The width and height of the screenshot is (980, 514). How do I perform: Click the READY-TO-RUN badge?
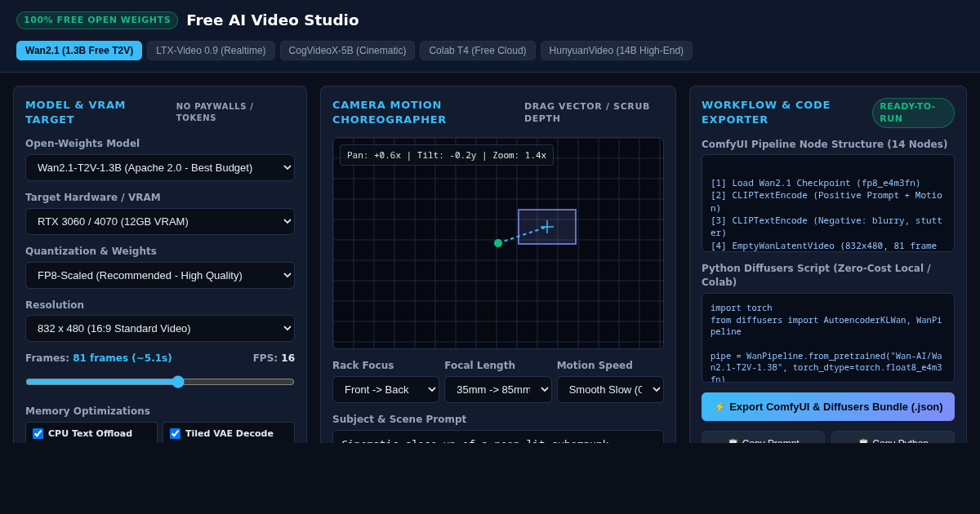click(x=913, y=113)
